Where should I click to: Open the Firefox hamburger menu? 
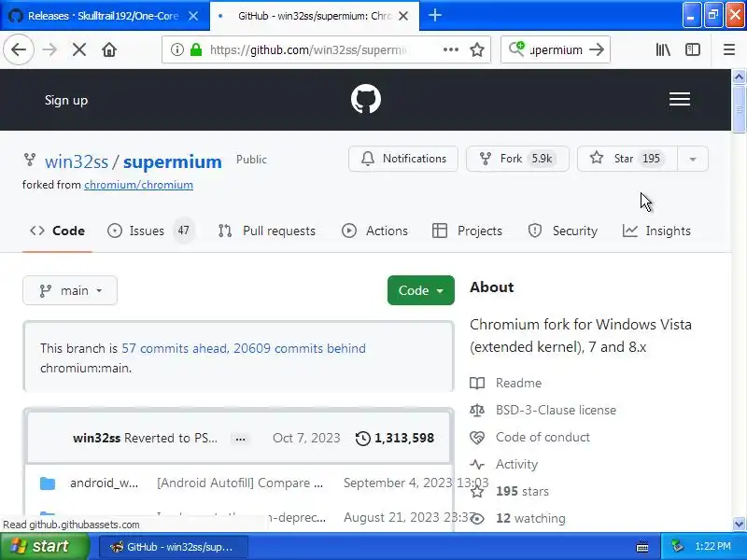(729, 49)
